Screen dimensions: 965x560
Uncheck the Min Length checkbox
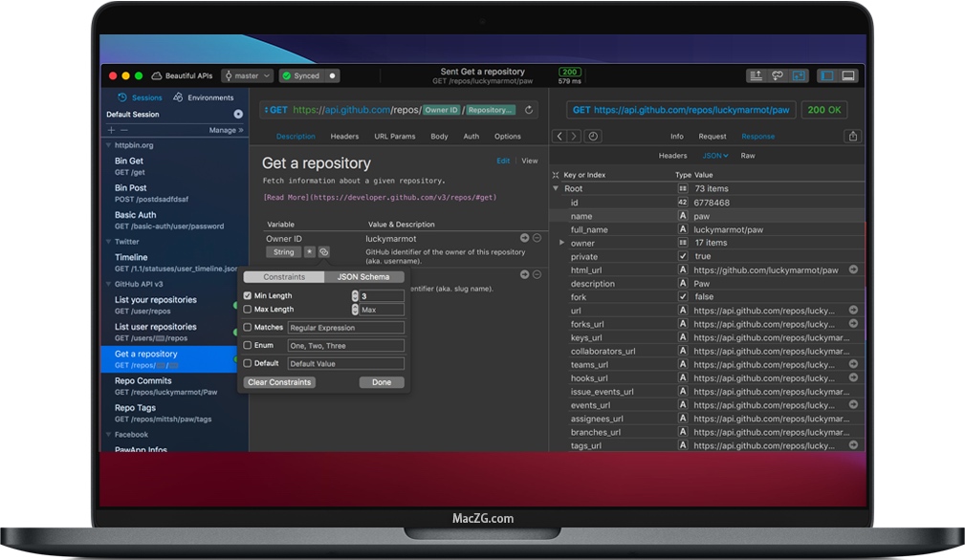coord(248,296)
